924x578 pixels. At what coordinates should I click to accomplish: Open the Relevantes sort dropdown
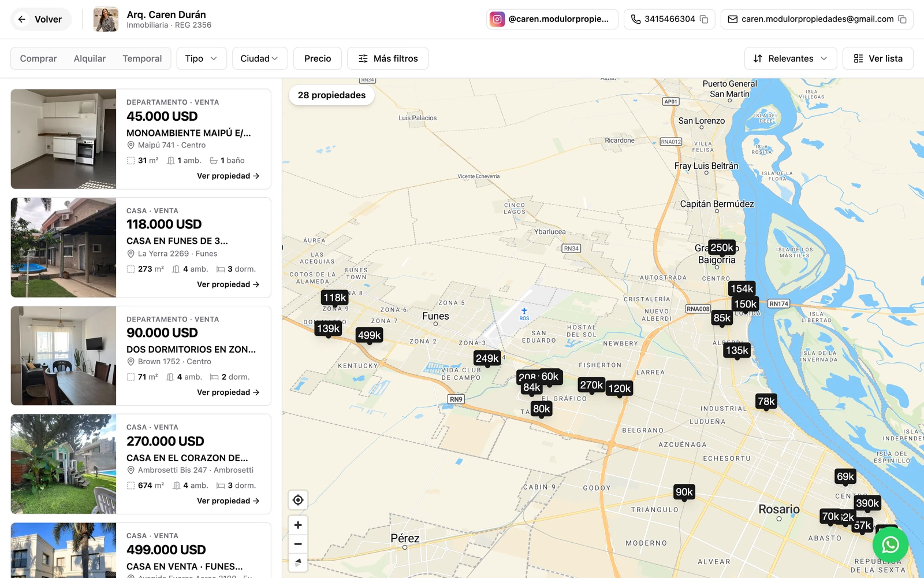point(791,58)
